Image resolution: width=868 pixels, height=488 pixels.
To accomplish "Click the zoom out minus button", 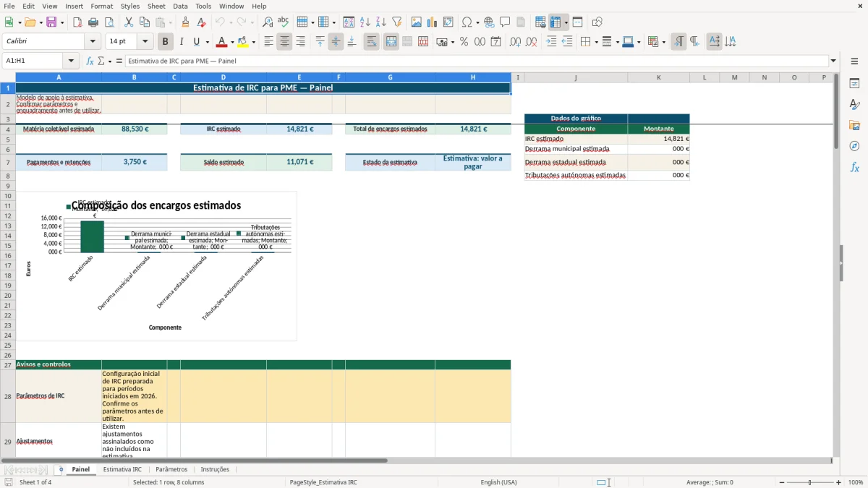I will pyautogui.click(x=782, y=482).
